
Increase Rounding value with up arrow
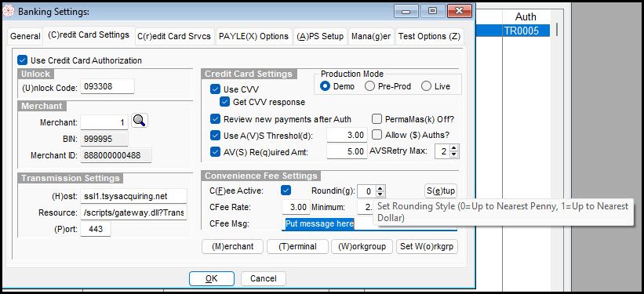click(380, 188)
